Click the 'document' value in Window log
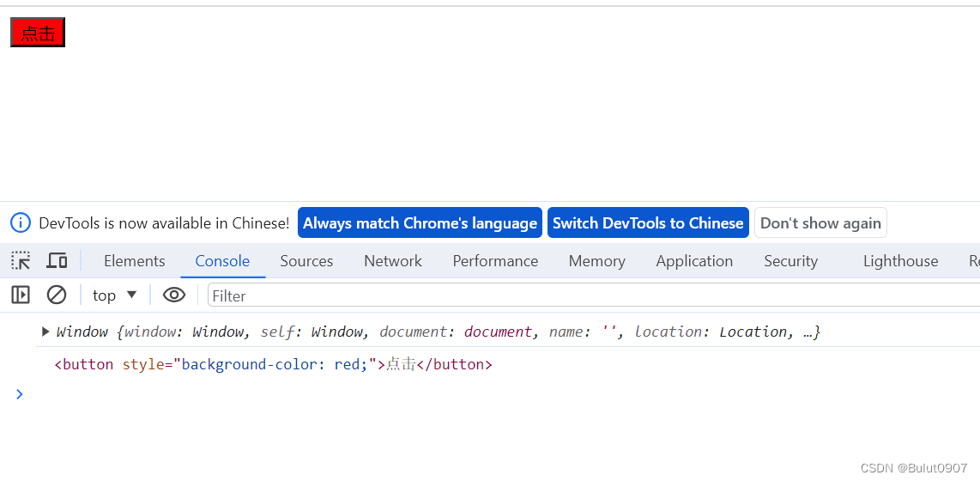 [x=498, y=332]
